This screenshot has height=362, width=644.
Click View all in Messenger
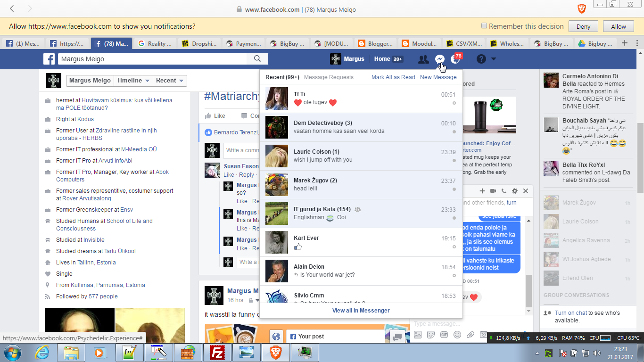(x=361, y=311)
